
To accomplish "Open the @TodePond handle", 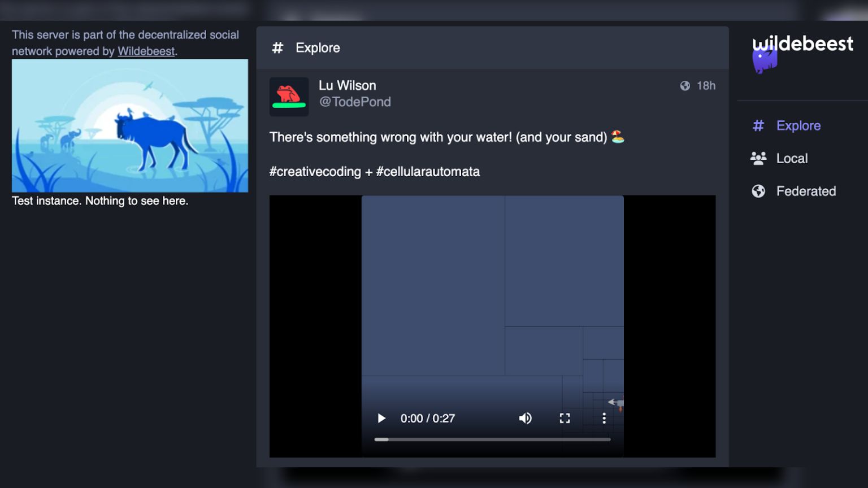I will click(355, 102).
